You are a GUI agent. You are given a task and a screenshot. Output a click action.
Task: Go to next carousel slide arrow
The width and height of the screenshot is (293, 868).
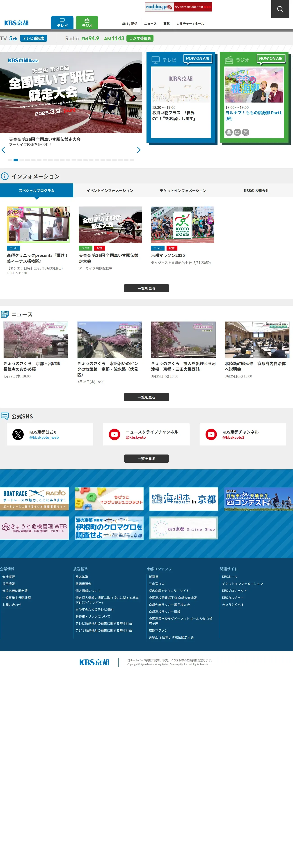[139, 150]
